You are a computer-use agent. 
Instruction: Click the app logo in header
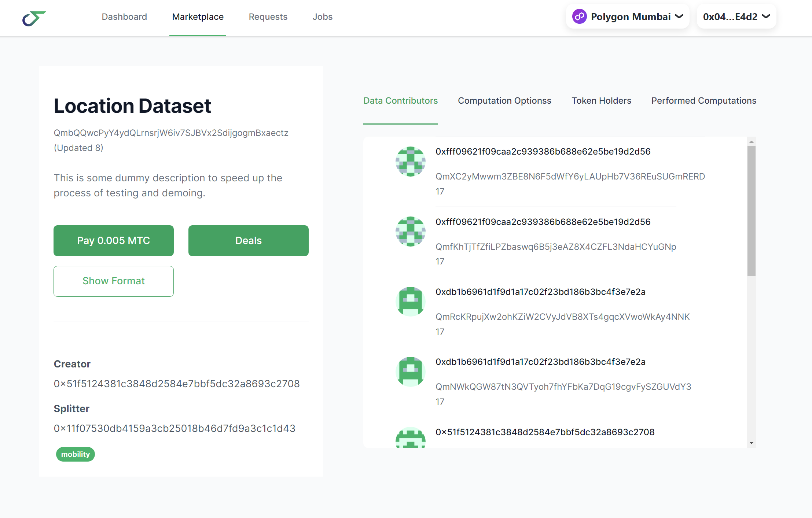click(x=34, y=18)
